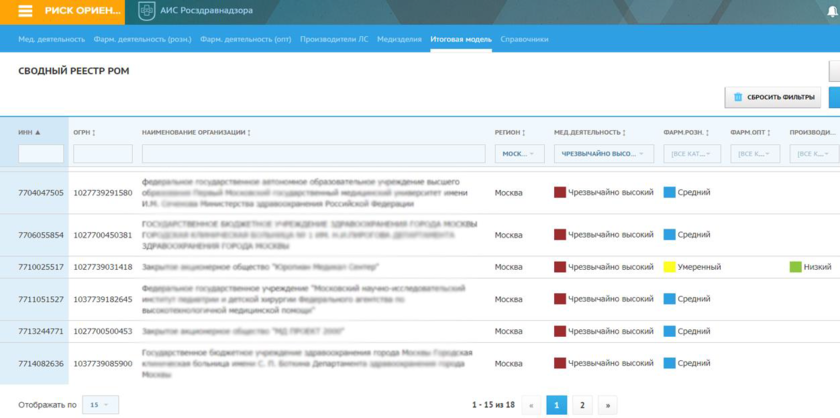Sort by ИНН column header arrow
840x418 pixels.
[x=38, y=132]
